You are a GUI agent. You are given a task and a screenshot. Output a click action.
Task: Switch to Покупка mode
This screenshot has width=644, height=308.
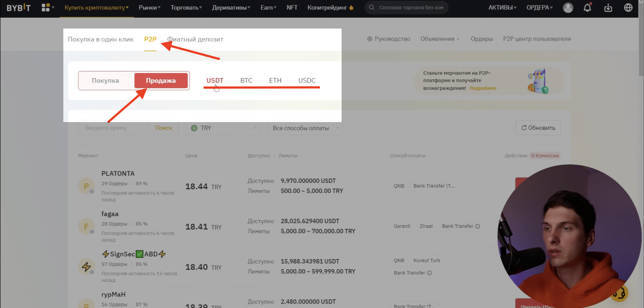(105, 81)
